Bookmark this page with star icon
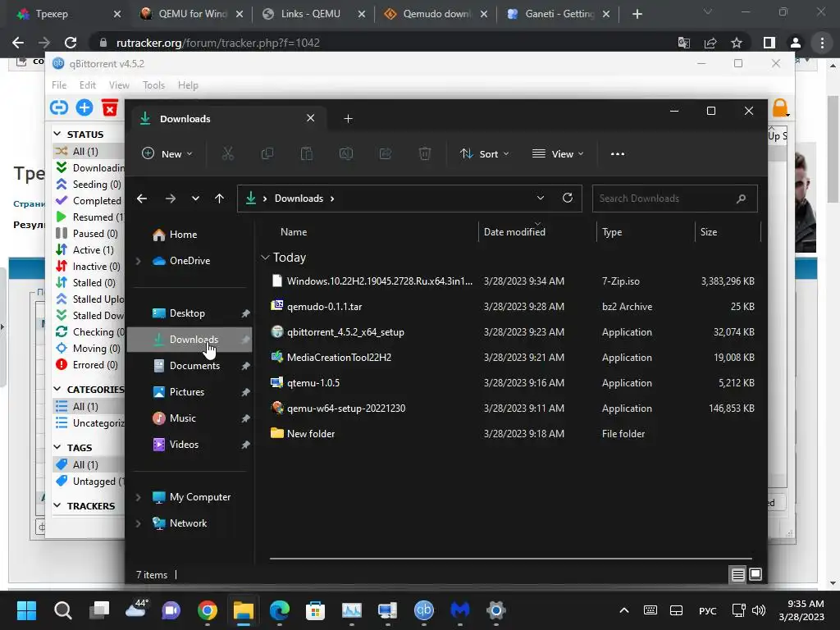Screen dimensions: 840x630 (737, 43)
